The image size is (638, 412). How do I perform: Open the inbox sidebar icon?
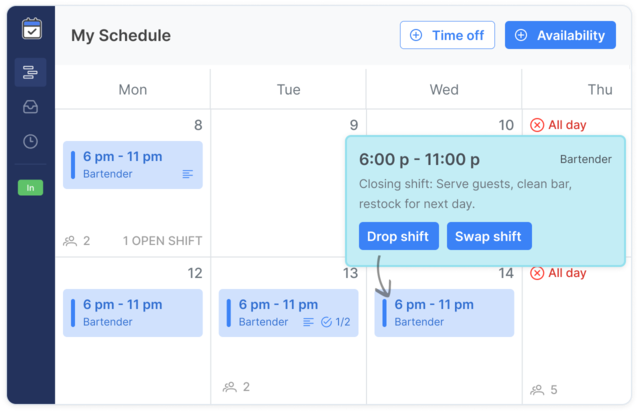point(31,107)
